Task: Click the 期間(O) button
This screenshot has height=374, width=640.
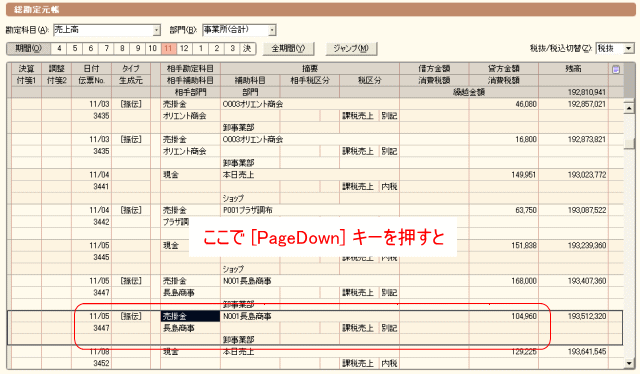Action: pyautogui.click(x=29, y=49)
